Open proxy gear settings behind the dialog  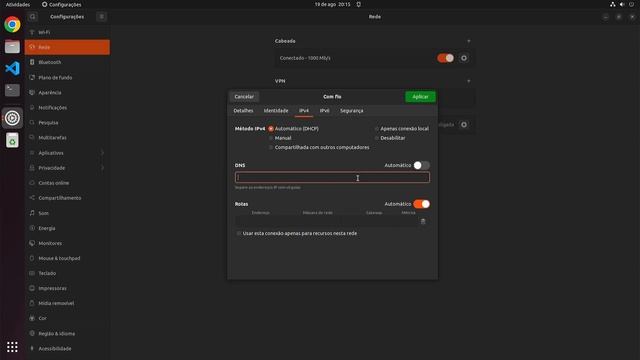[464, 124]
